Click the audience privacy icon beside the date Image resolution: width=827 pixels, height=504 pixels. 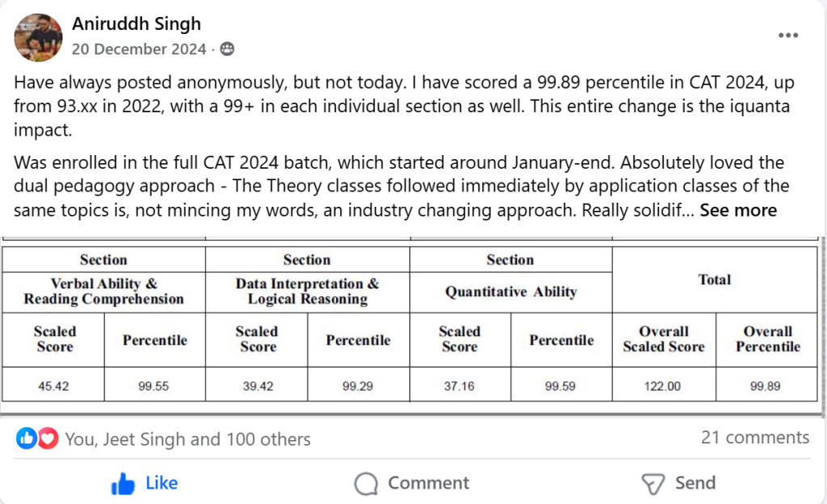coord(227,49)
